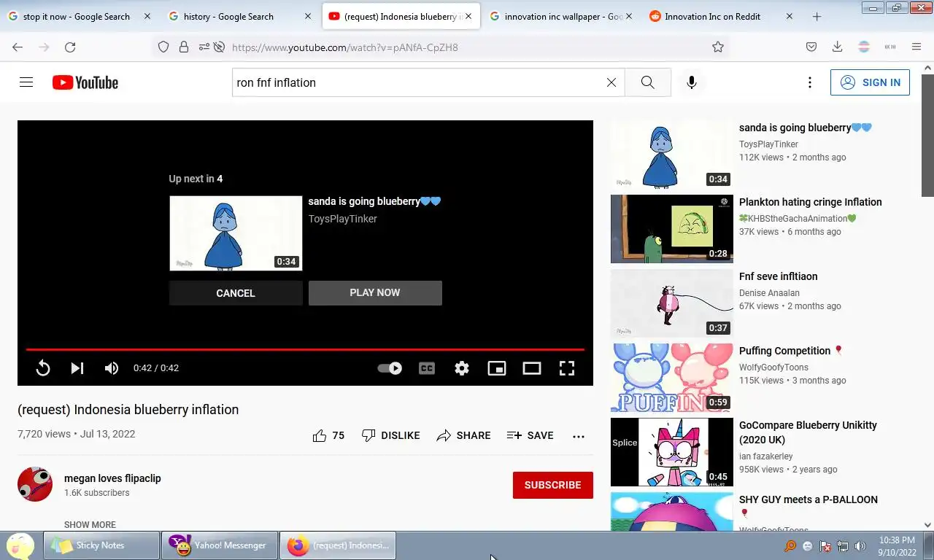Expand description with SHOW MORE
The height and width of the screenshot is (560, 934).
point(90,525)
